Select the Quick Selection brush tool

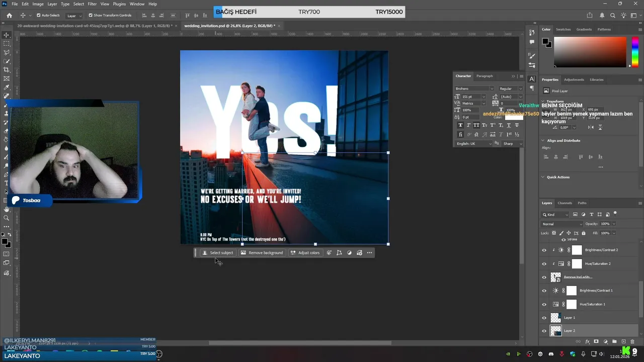(7, 61)
